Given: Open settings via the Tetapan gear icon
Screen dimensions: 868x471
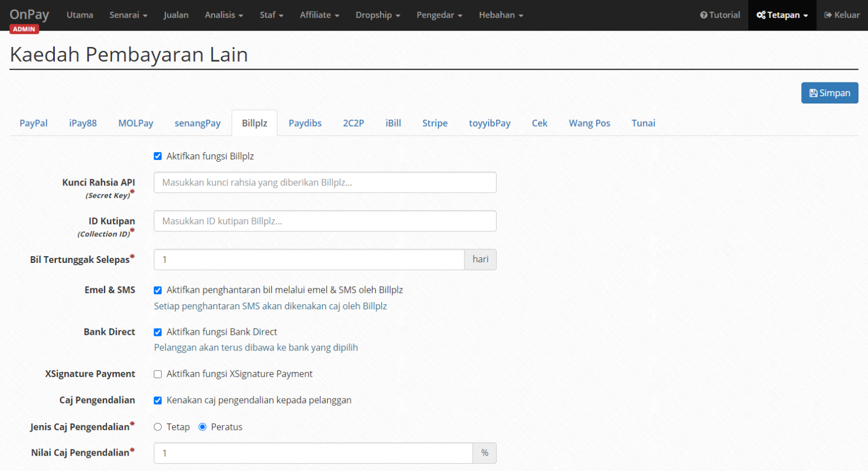Looking at the screenshot, I should pos(761,15).
